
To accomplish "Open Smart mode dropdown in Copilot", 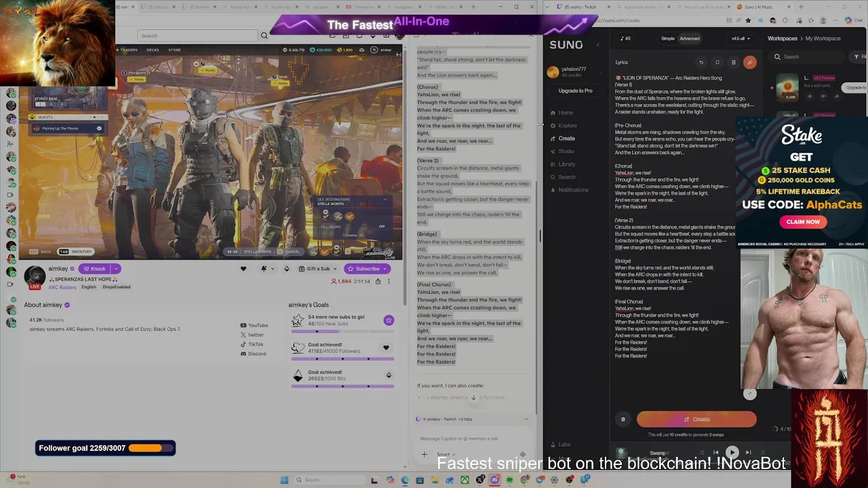I will pos(446,455).
